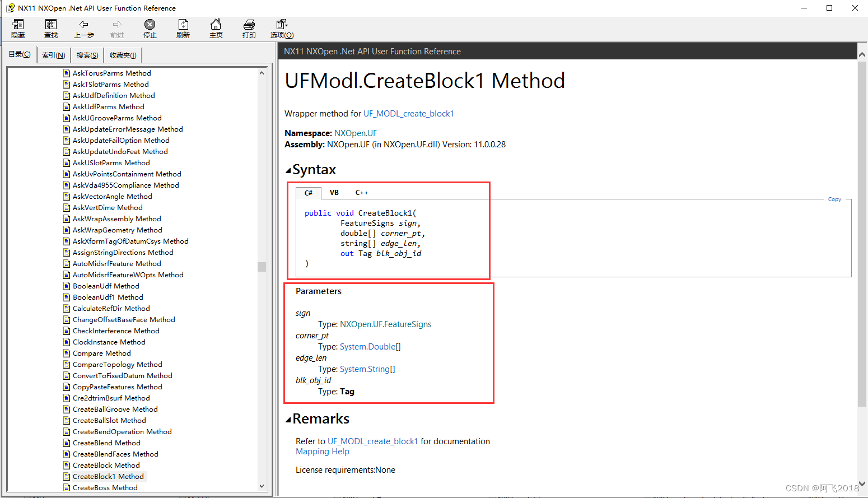Select AskUpdateErrorMessage Method in tree
This screenshot has height=498, width=868.
point(128,129)
